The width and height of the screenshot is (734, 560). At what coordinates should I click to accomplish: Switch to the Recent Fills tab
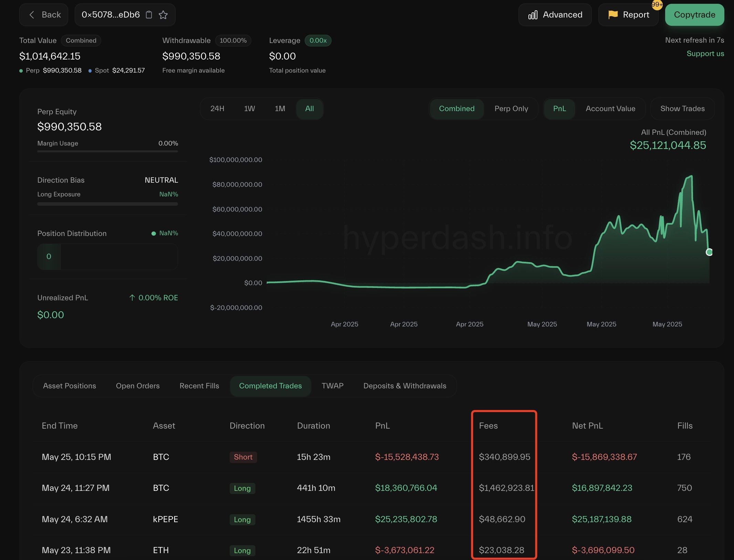point(199,386)
